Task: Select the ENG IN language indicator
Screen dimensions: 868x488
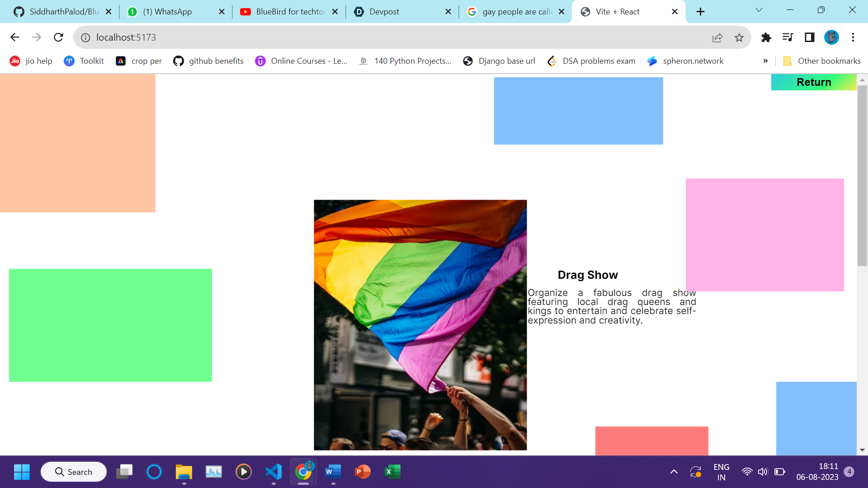Action: (721, 471)
